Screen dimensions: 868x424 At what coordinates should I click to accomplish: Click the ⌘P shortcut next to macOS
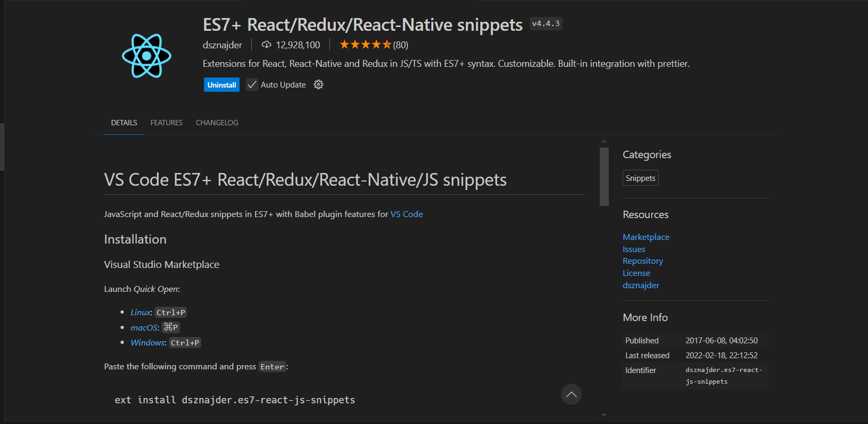click(x=171, y=327)
